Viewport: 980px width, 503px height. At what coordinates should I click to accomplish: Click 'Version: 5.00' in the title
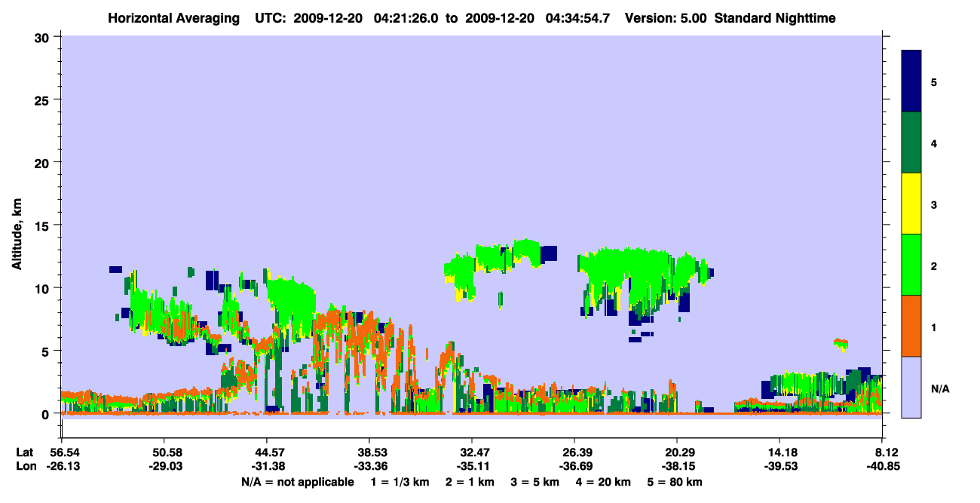point(666,17)
